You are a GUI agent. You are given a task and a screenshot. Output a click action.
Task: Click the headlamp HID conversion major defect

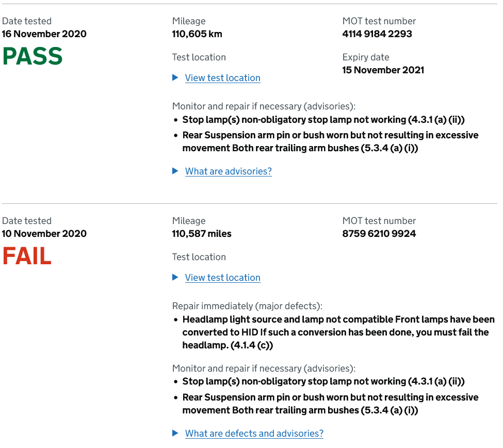(338, 332)
